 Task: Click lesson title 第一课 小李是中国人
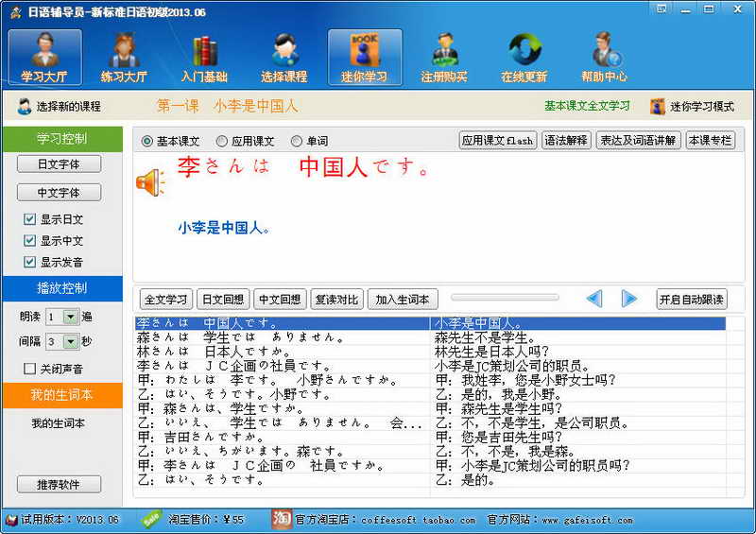point(227,106)
